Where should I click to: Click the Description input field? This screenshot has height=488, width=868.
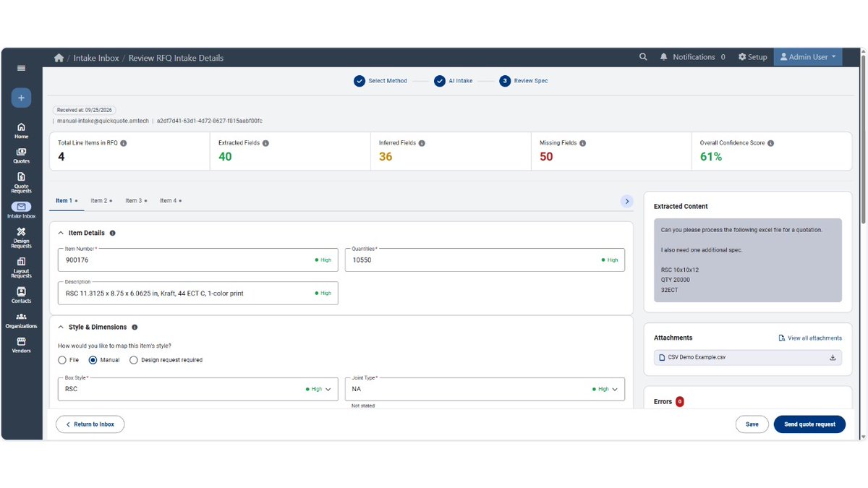(x=197, y=293)
